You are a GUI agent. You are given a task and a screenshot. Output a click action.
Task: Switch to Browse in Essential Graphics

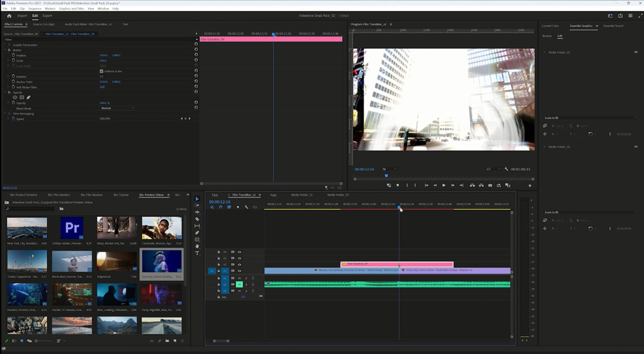point(547,36)
